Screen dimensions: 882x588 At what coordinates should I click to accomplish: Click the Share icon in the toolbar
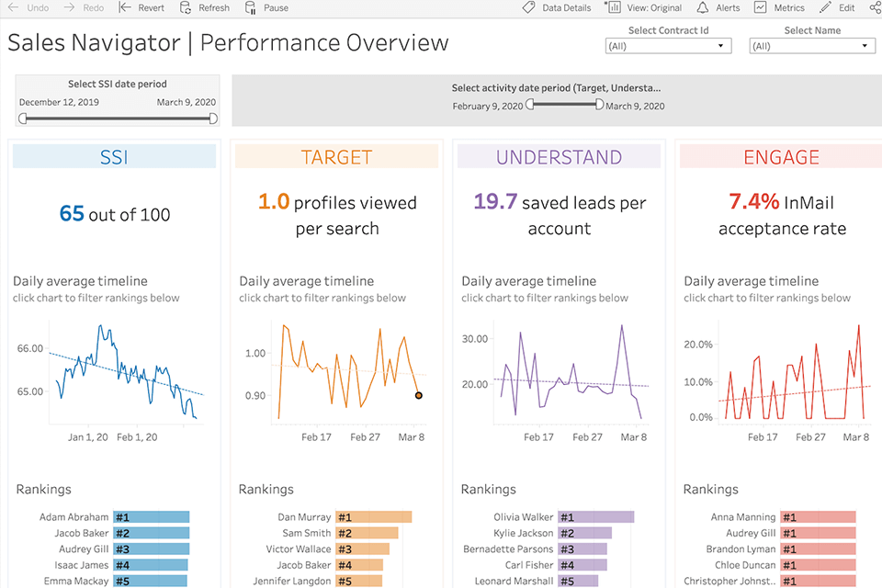point(876,7)
